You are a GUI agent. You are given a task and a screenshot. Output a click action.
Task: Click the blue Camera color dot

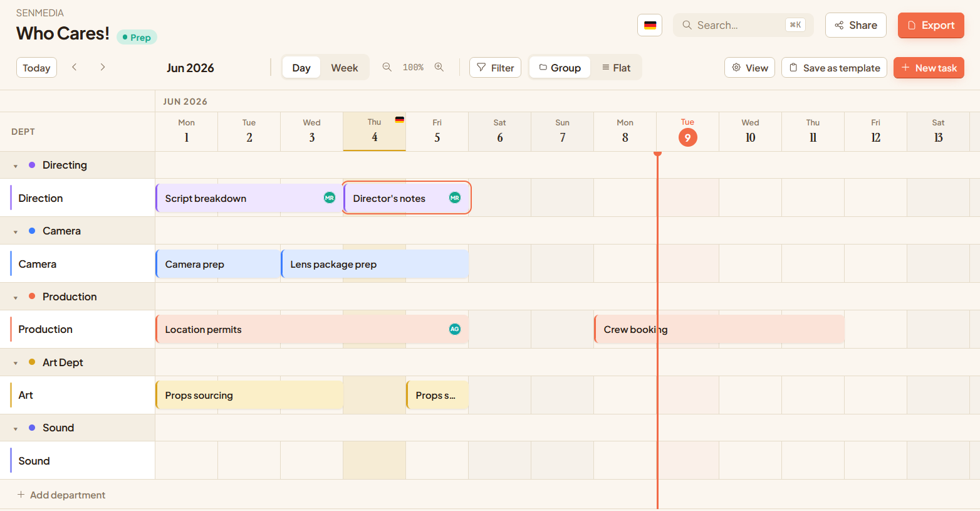click(x=32, y=231)
